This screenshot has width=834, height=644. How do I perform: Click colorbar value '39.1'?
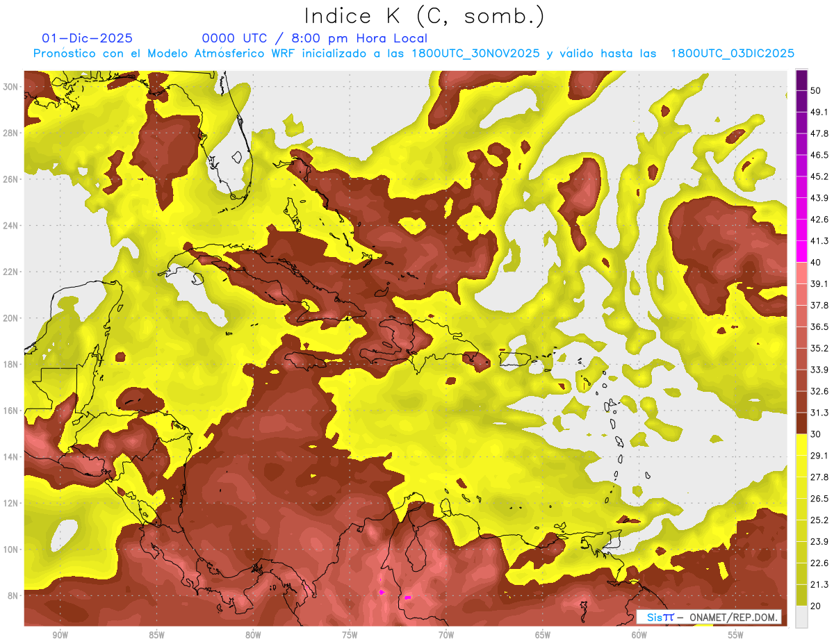click(x=819, y=284)
